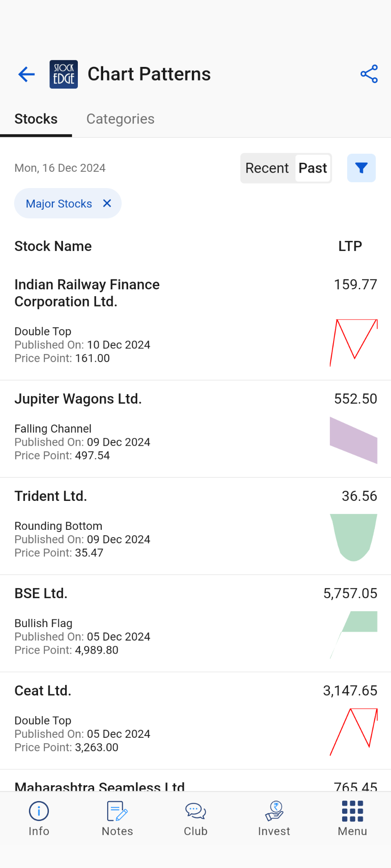Image resolution: width=391 pixels, height=868 pixels.
Task: Open the Notes bottom navigation icon
Action: click(117, 818)
